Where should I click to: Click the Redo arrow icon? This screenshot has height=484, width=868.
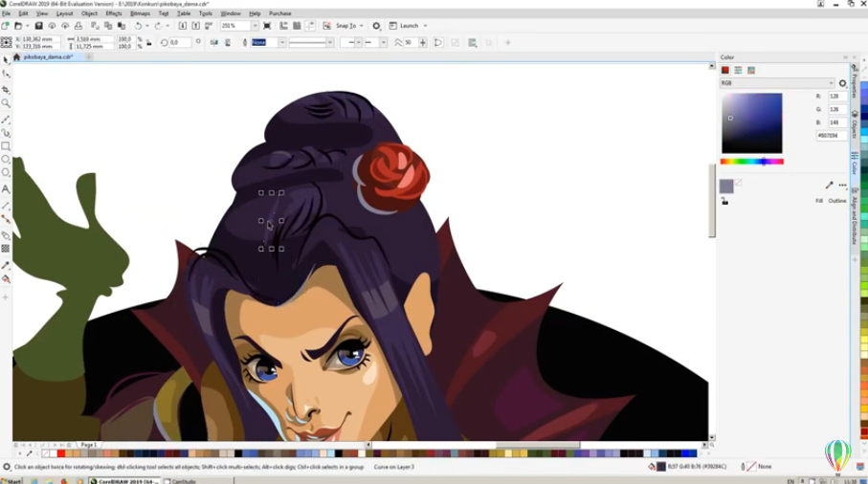point(158,26)
